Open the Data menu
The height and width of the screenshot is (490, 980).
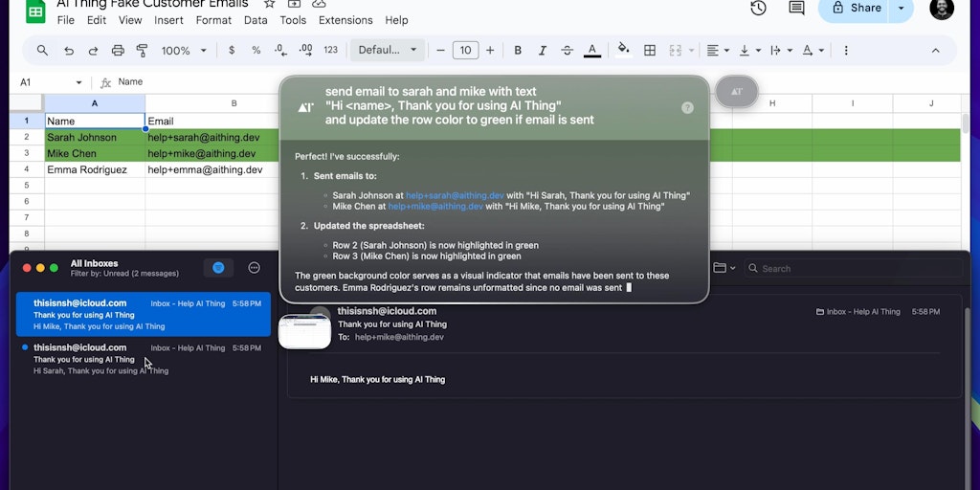click(256, 20)
